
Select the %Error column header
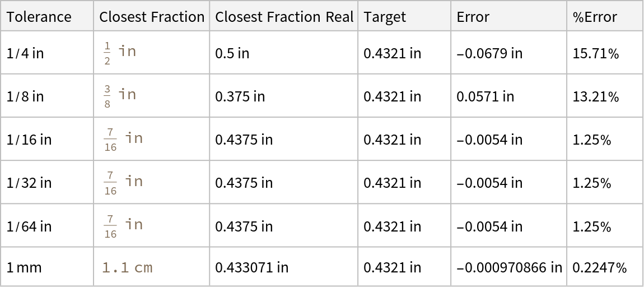tap(594, 17)
